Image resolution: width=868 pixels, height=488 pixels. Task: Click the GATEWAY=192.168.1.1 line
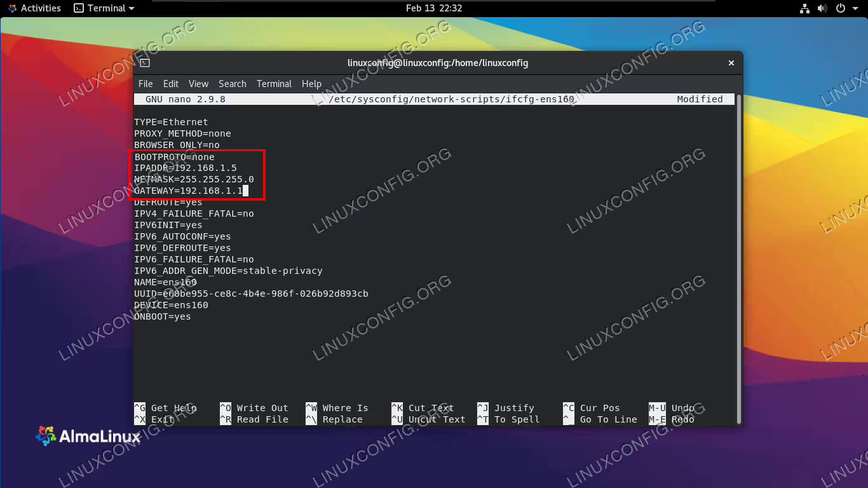188,191
